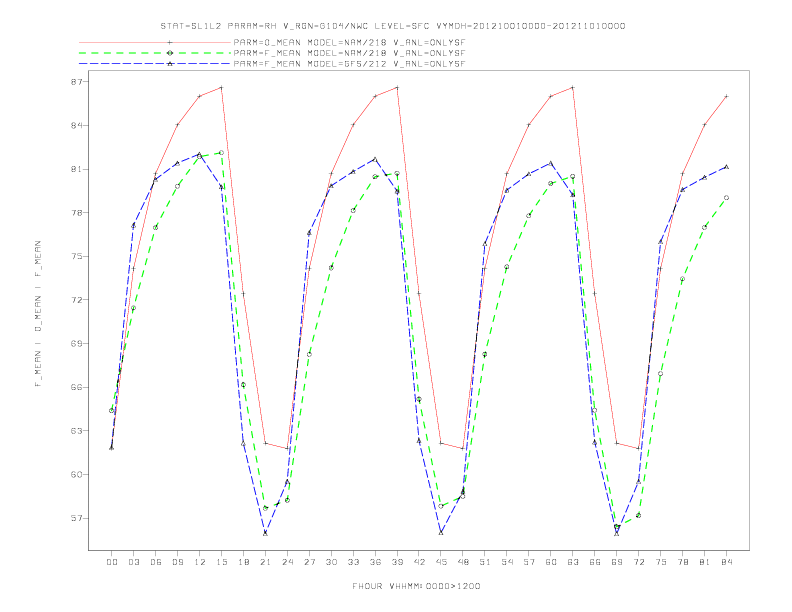Click x-axis forecast hour label 00
The height and width of the screenshot is (612, 792).
coord(112,562)
